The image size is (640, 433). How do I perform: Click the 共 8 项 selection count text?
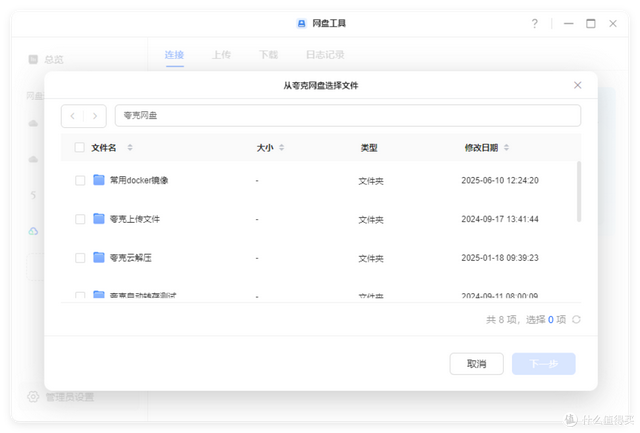[x=526, y=320]
